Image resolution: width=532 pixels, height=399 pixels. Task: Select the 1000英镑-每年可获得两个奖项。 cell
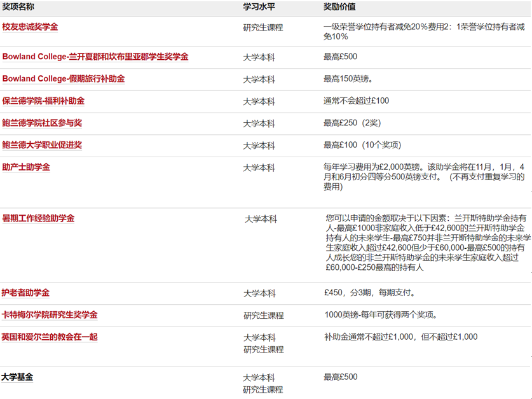(381, 315)
